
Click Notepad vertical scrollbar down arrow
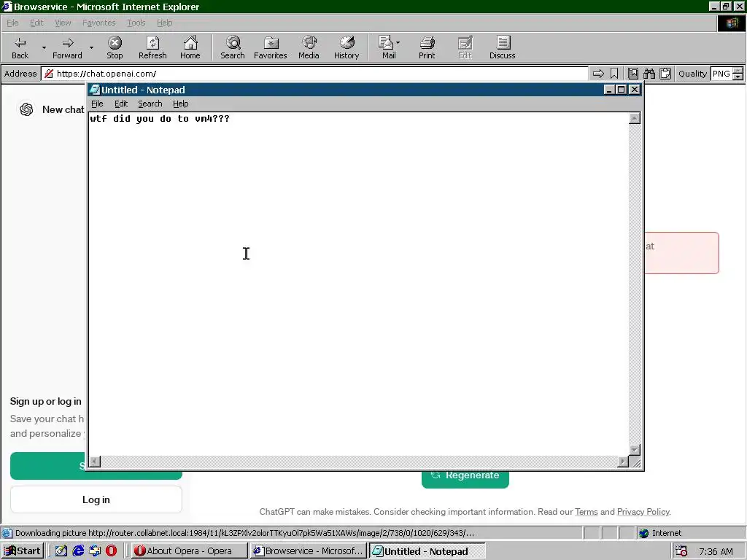(x=634, y=449)
